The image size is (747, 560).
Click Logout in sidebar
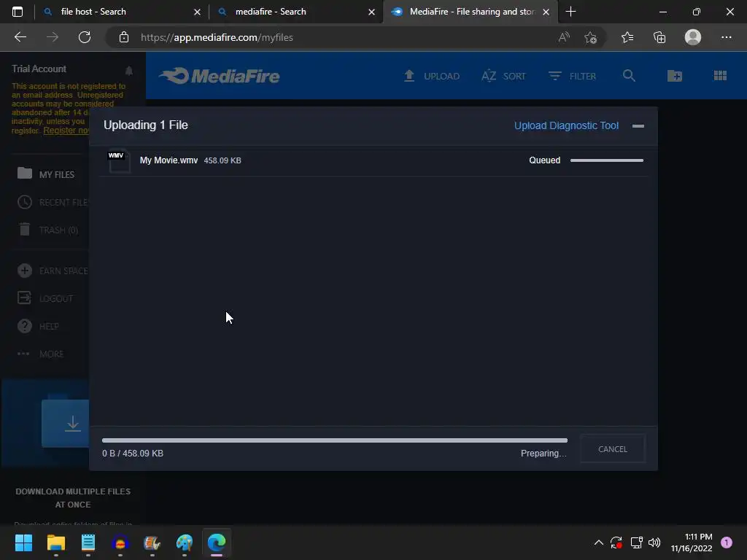[x=45, y=298]
